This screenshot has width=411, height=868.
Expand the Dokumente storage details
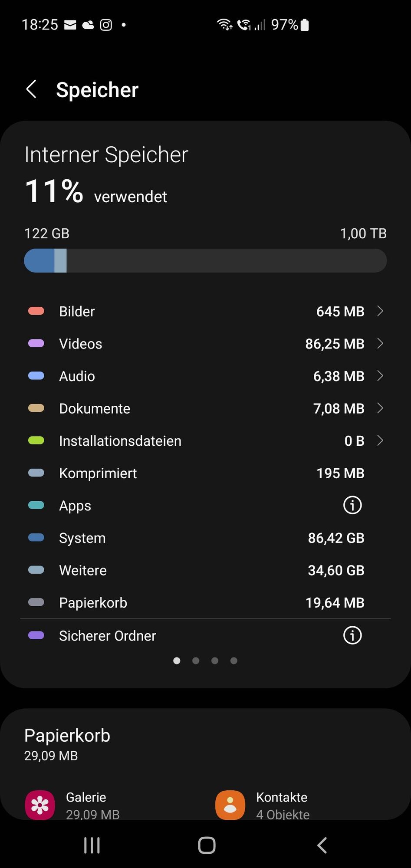pyautogui.click(x=380, y=408)
